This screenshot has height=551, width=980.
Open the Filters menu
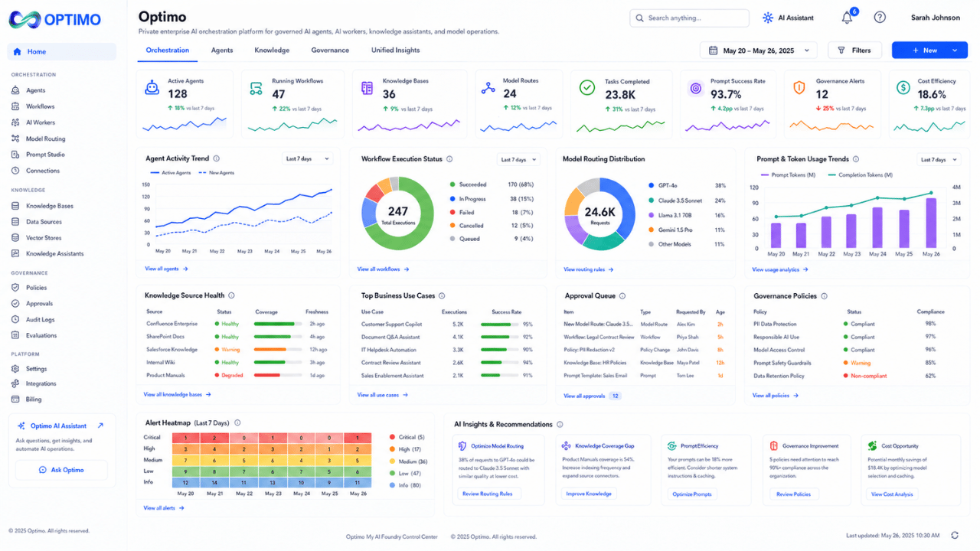854,51
